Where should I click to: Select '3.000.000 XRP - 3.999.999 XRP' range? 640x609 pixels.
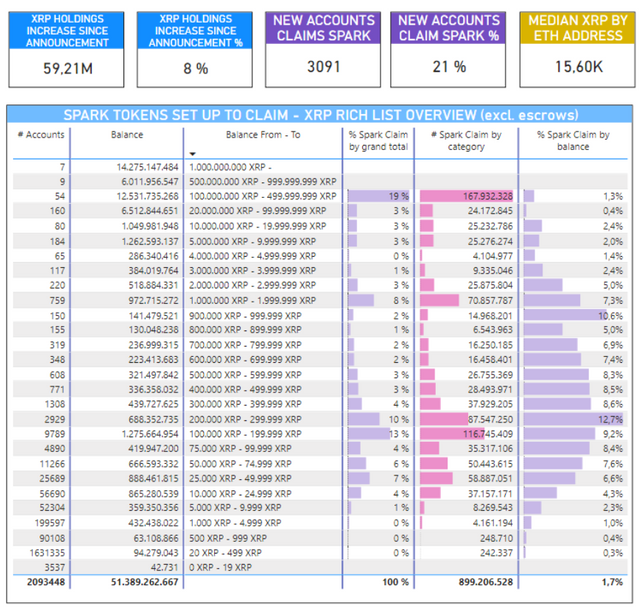point(253,271)
